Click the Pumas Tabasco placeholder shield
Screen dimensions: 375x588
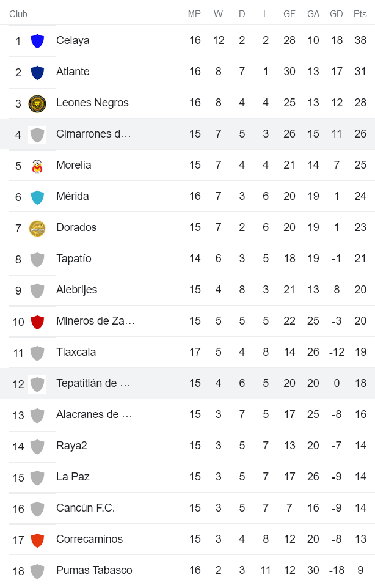37,571
